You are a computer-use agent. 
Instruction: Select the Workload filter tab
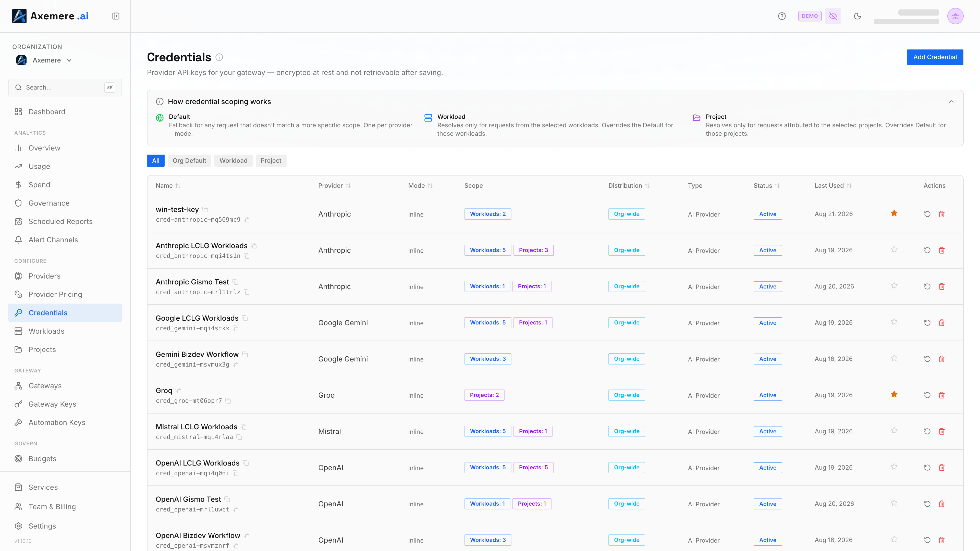tap(233, 160)
